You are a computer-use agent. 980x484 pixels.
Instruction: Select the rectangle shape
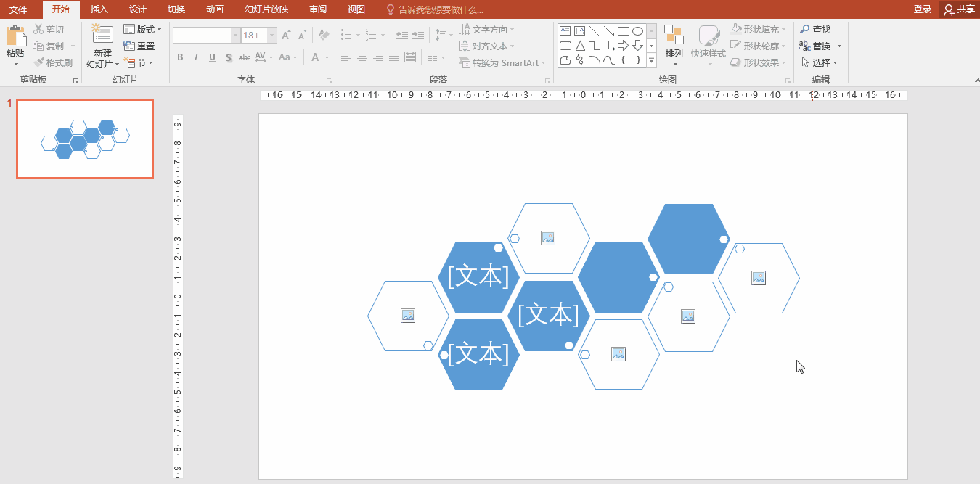pos(623,30)
